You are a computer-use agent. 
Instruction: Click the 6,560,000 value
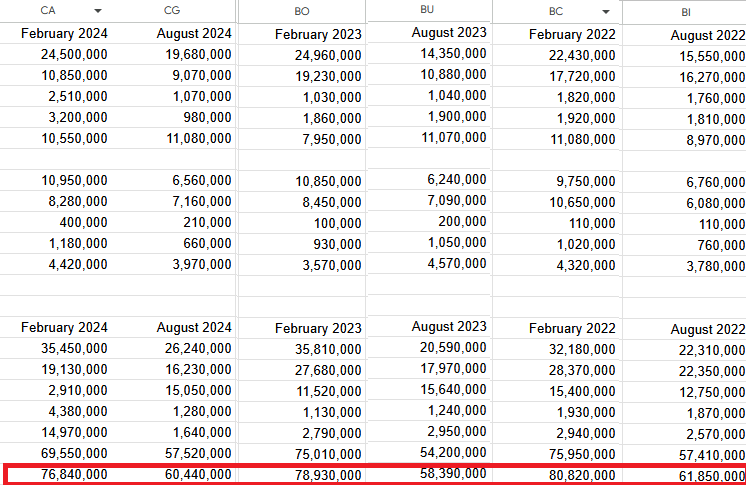[x=202, y=180]
